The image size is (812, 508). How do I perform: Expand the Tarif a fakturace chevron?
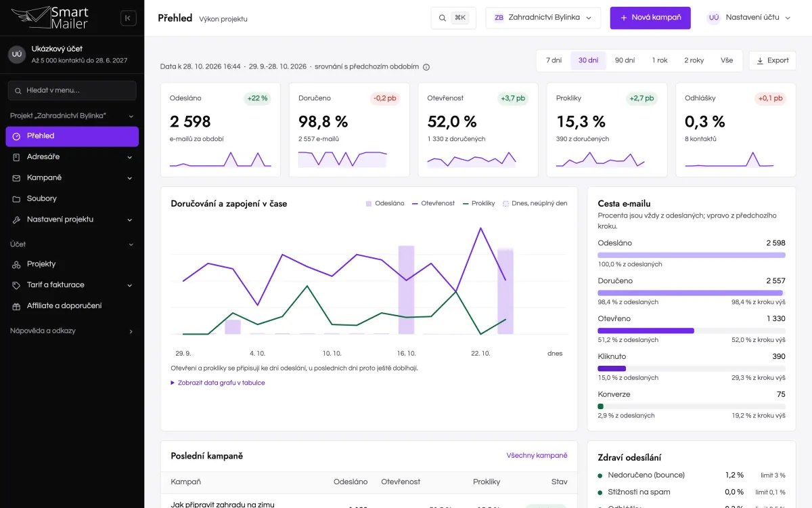tap(130, 285)
